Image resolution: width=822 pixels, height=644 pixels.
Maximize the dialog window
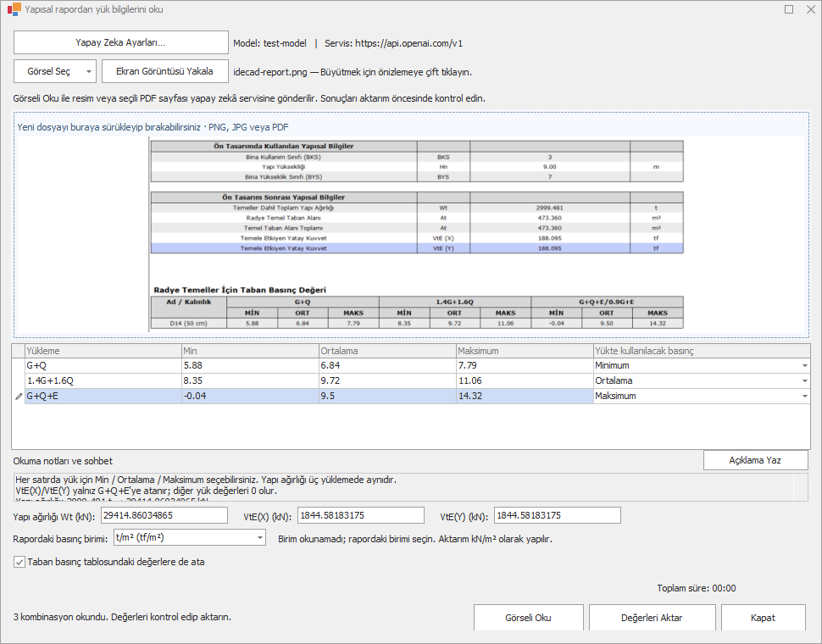(788, 9)
